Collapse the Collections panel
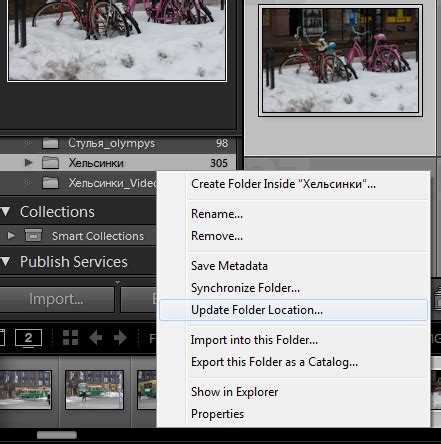Image resolution: width=441 pixels, height=444 pixels. point(6,212)
